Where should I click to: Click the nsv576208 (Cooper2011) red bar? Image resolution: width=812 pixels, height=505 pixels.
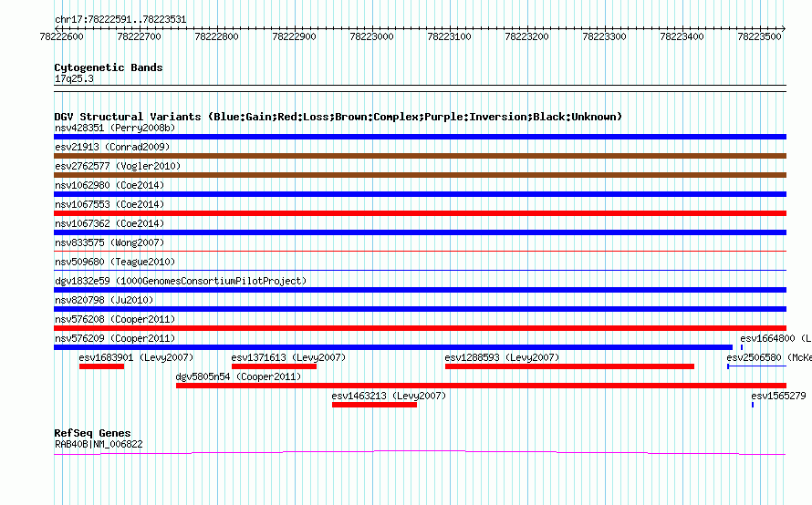[420, 328]
